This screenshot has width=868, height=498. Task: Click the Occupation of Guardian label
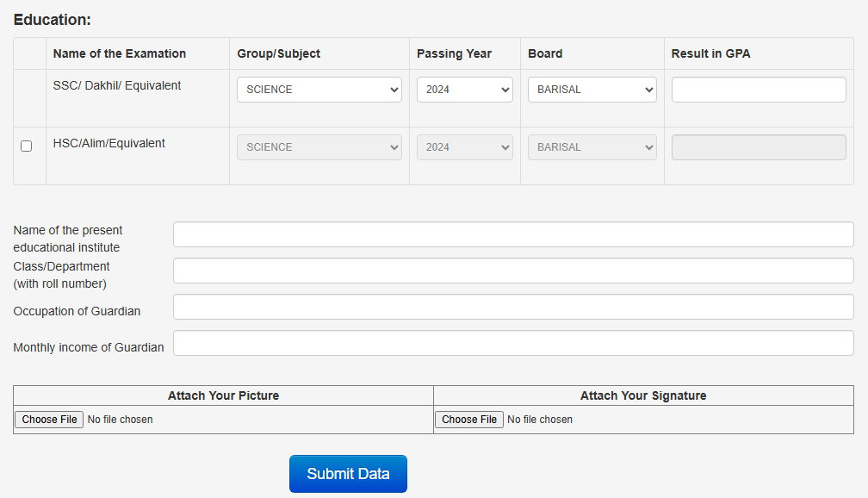coord(77,311)
